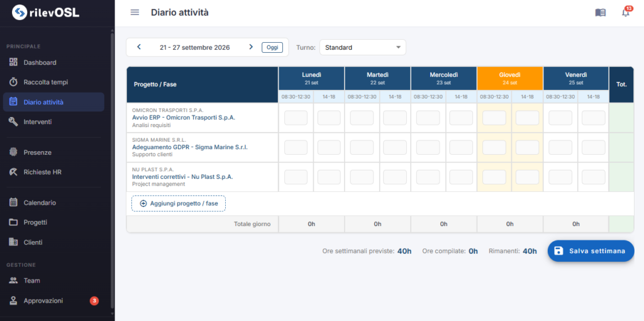Open Adeguamento GDPR - Sigma Marine project link
The height and width of the screenshot is (321, 644).
190,147
